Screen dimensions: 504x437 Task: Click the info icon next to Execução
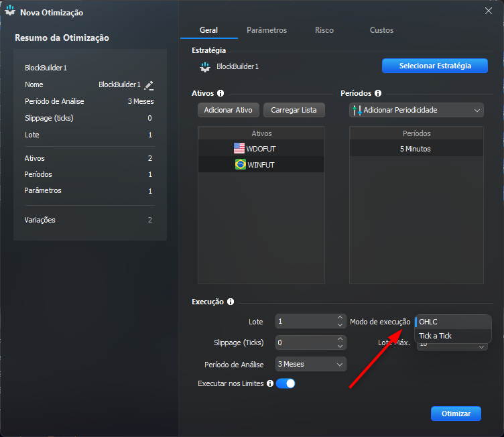(231, 302)
